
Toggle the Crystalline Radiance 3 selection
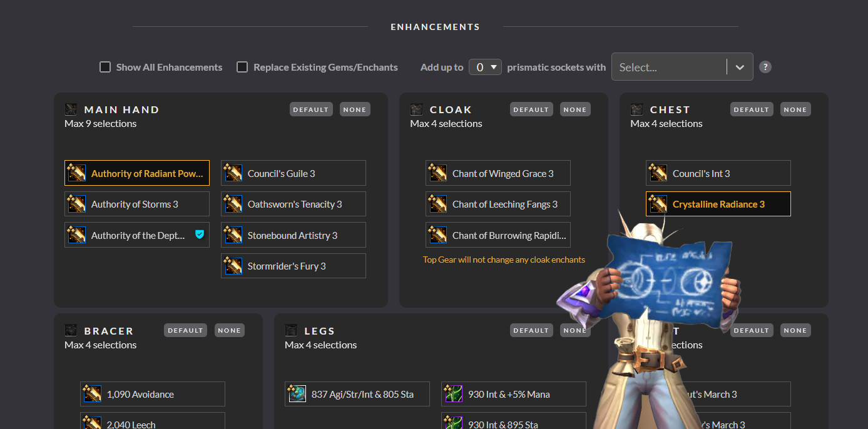coord(718,204)
